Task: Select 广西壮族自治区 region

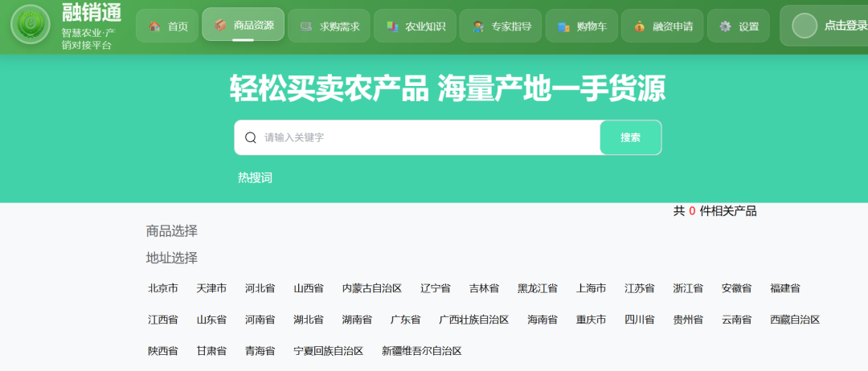Action: (474, 320)
